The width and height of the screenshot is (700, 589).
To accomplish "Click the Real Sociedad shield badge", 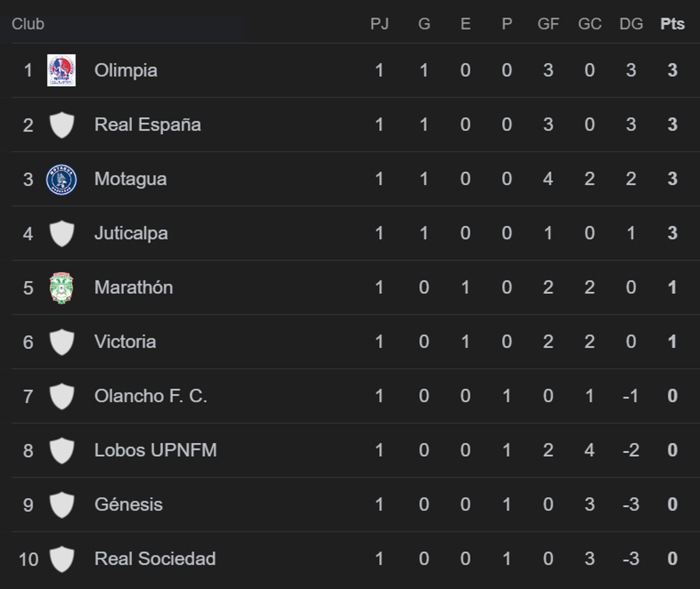I will tap(62, 559).
